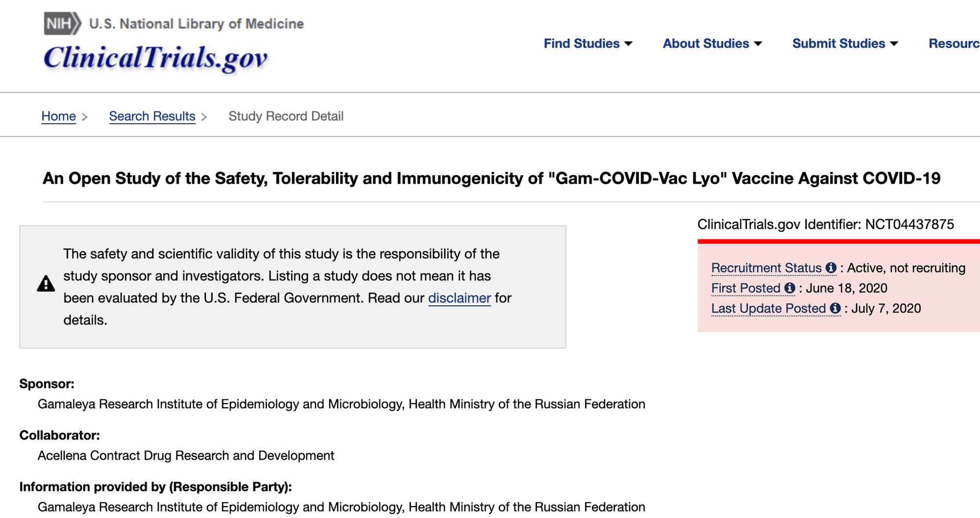
Task: Return to Search Results breadcrumb
Action: point(152,116)
